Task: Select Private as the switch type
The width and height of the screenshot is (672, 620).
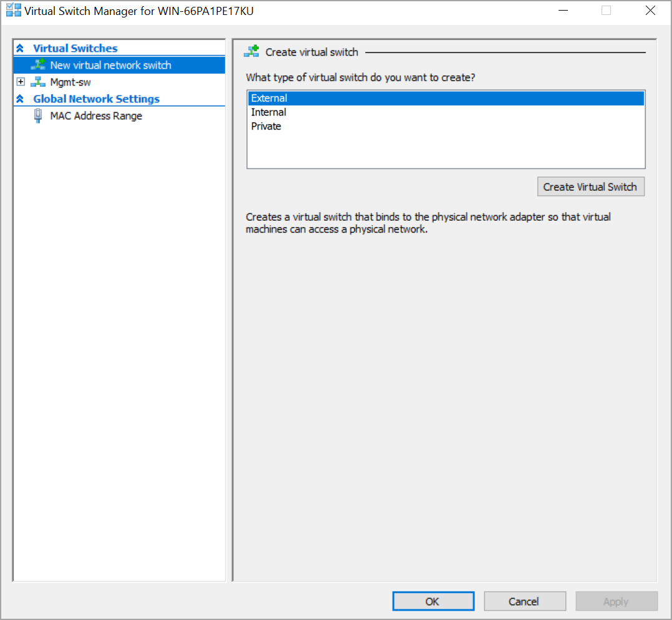Action: tap(266, 126)
